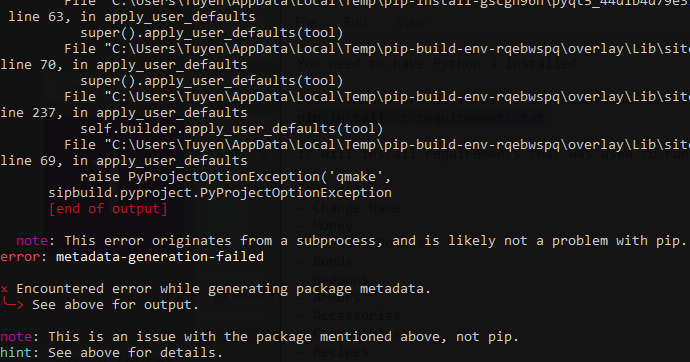Screen dimensions: 690x362
Task: Click the 'line 69, in apply_user_defaults' text
Action: coord(124,161)
